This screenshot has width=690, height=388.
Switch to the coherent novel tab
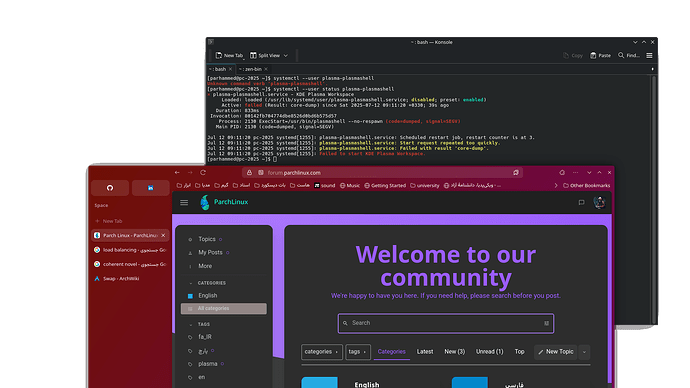point(130,264)
